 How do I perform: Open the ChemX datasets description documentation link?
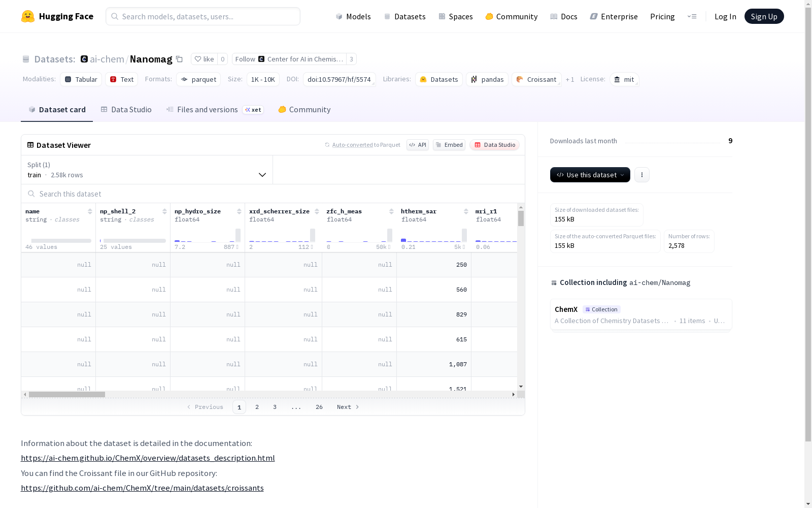[148, 458]
